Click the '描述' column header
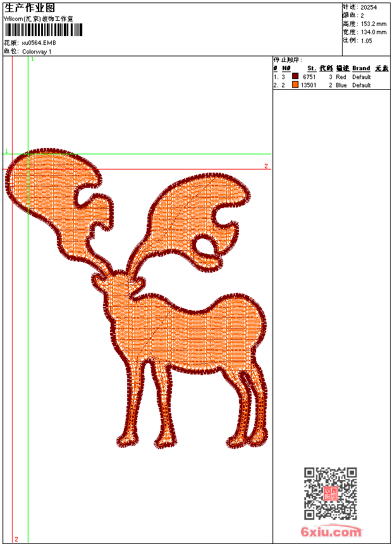 point(343,68)
